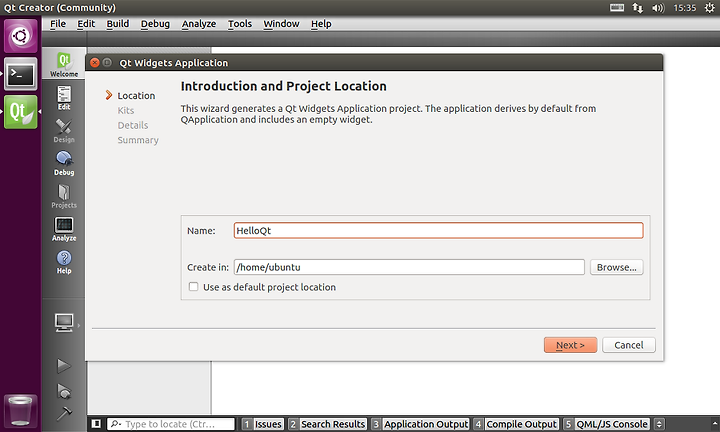The width and height of the screenshot is (720, 432).
Task: Show the Application Output pane
Action: [420, 424]
